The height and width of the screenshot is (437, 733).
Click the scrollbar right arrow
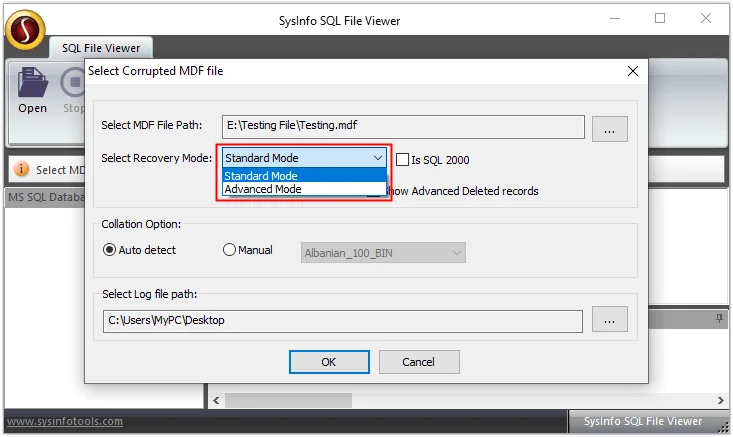[x=720, y=400]
